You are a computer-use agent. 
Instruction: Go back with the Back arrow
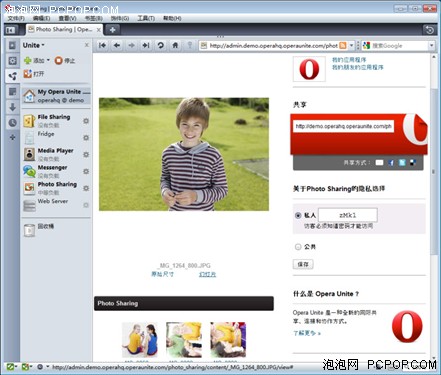(117, 45)
